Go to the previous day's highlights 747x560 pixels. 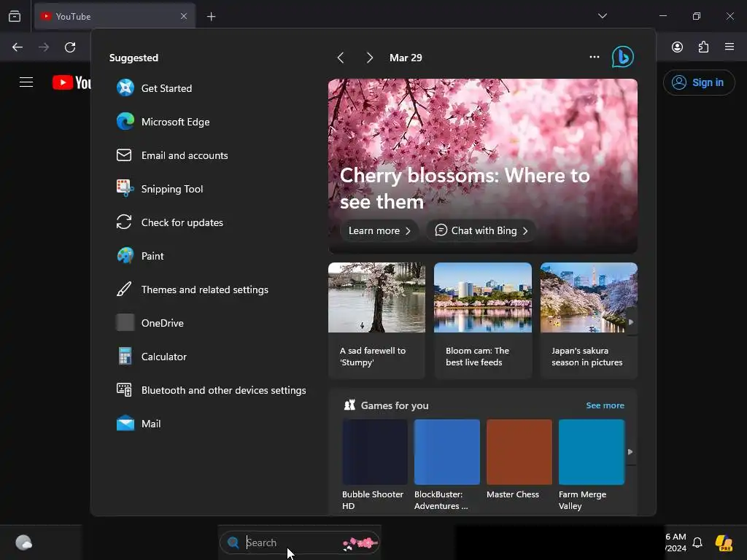[x=341, y=58]
